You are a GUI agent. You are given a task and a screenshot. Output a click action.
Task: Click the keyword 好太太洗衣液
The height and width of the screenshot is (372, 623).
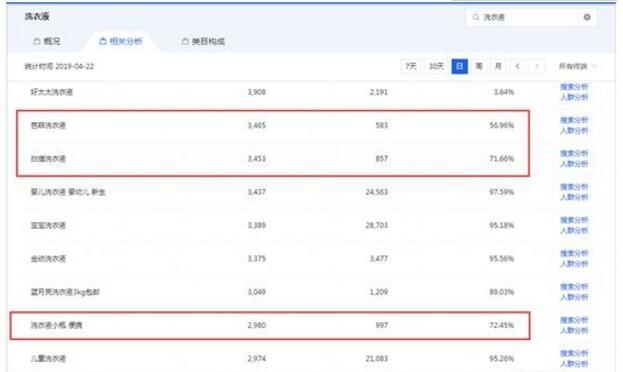[x=52, y=92]
